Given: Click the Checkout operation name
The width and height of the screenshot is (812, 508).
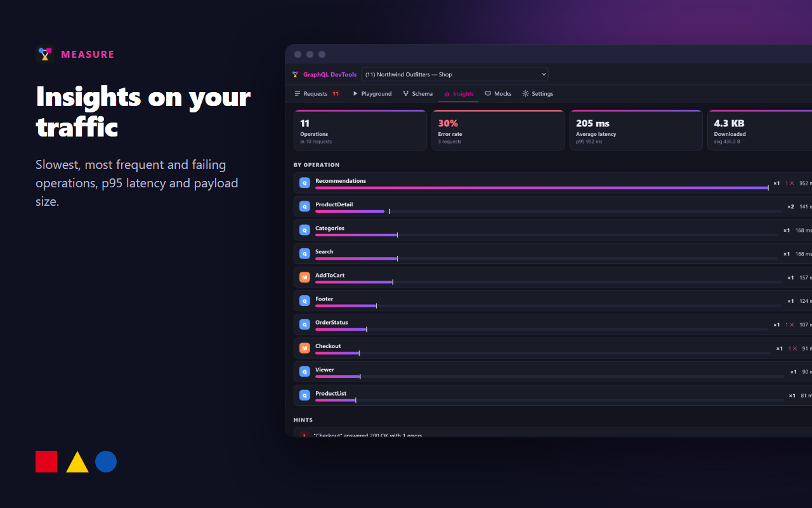Looking at the screenshot, I should (328, 346).
